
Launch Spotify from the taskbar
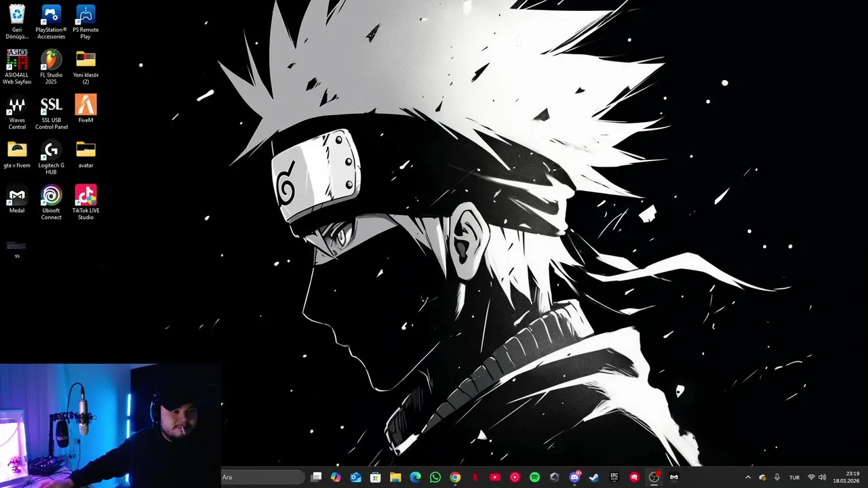534,477
